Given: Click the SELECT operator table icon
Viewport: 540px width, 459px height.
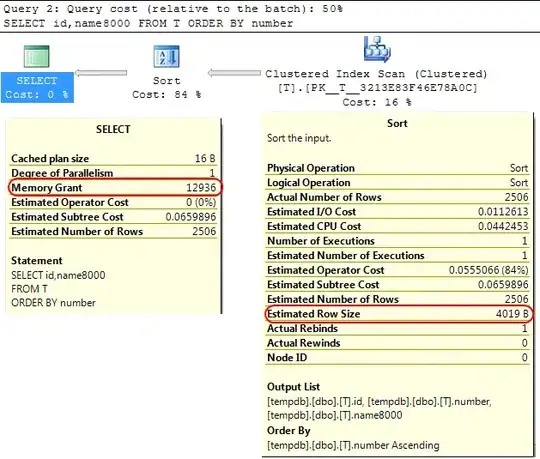Looking at the screenshot, I should 37,56.
